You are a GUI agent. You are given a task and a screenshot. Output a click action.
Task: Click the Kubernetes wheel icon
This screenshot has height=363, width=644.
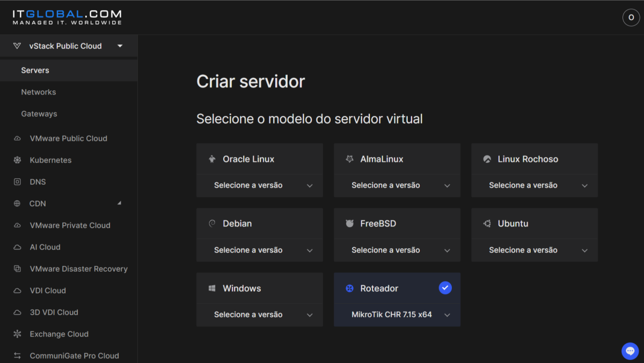[x=17, y=160]
